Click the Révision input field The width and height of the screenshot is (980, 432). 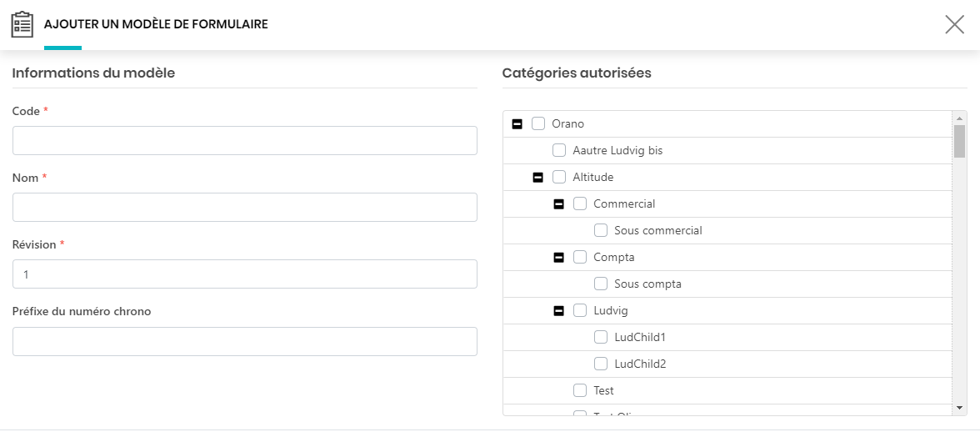(244, 274)
